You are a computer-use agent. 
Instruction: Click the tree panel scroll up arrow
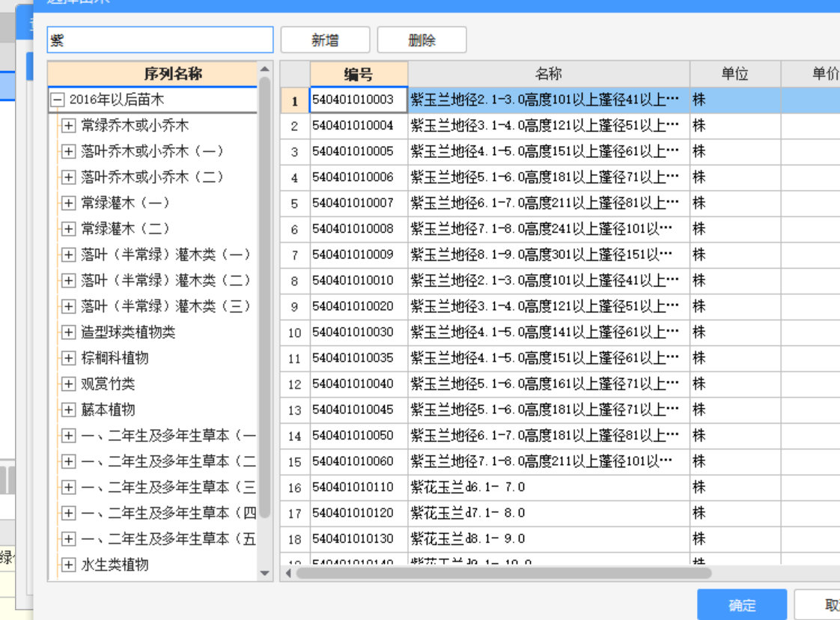pos(264,69)
